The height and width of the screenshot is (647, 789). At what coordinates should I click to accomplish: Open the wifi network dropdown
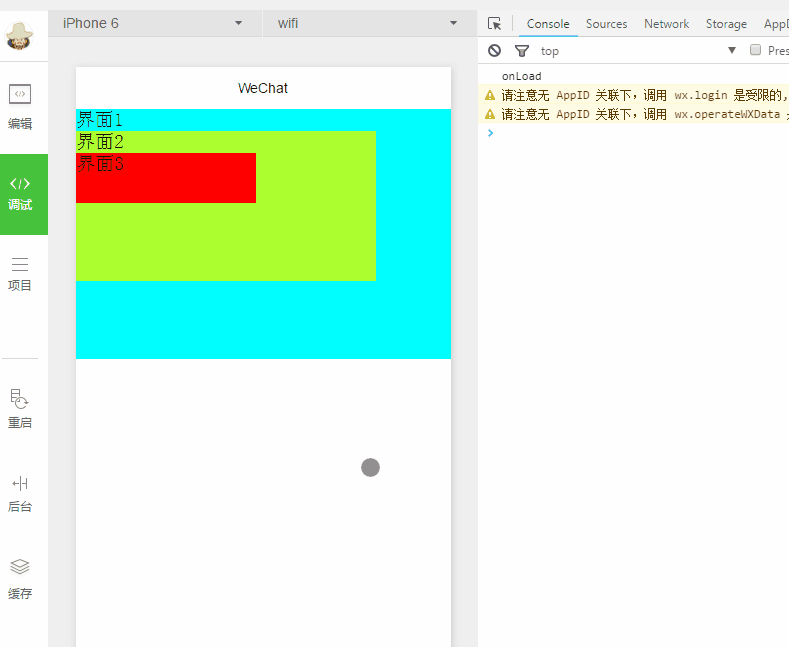(x=367, y=23)
